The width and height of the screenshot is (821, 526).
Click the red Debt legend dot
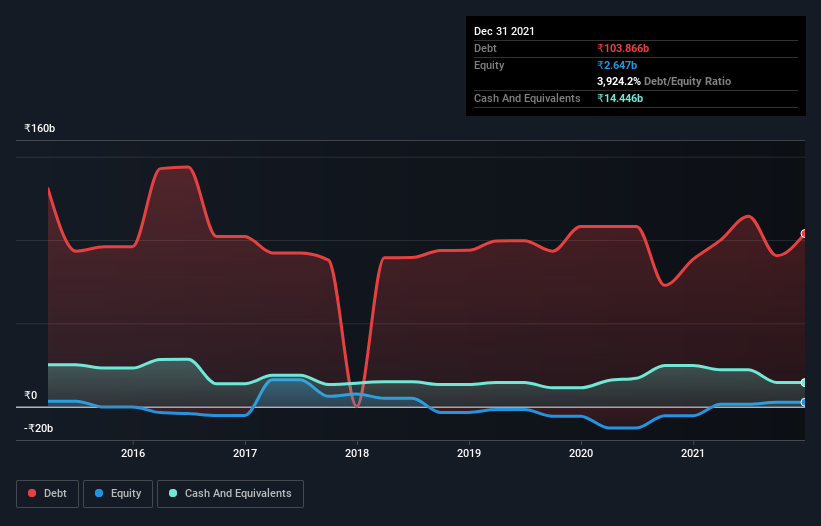click(32, 493)
